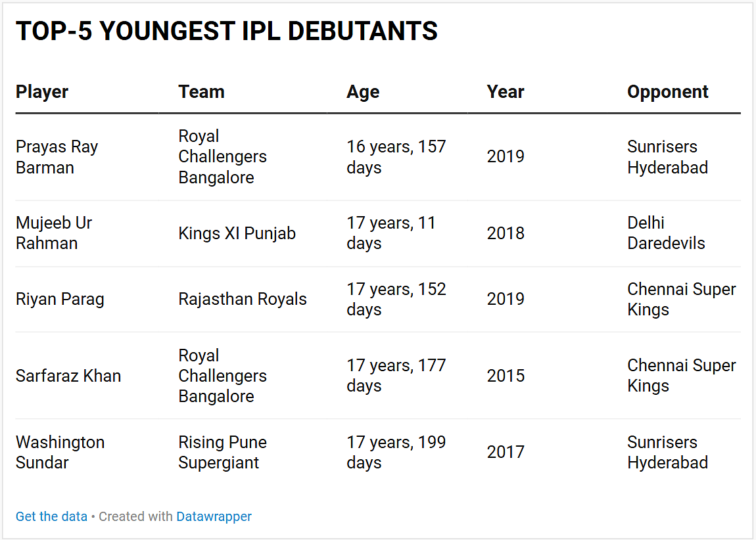
Task: Open the Datawrapper link
Action: point(214,516)
